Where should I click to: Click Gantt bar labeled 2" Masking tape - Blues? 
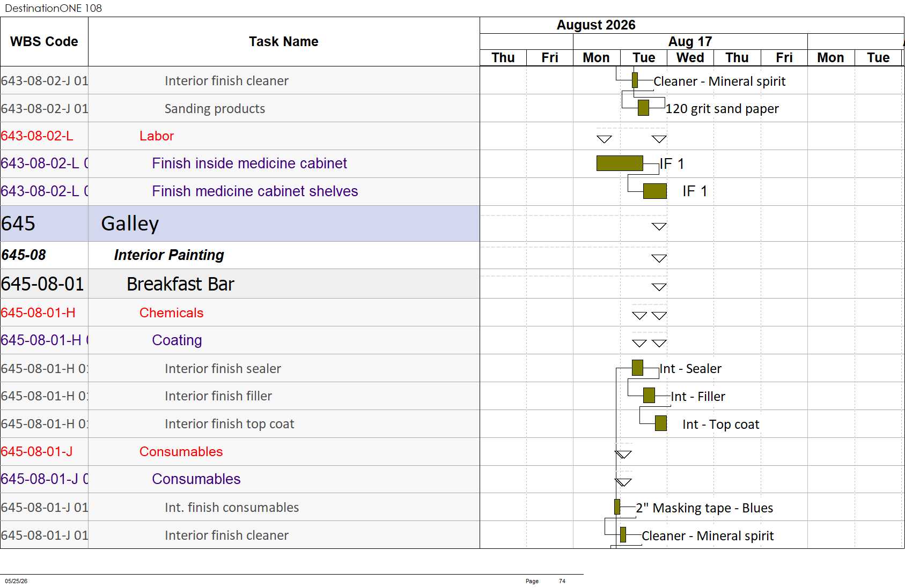617,507
